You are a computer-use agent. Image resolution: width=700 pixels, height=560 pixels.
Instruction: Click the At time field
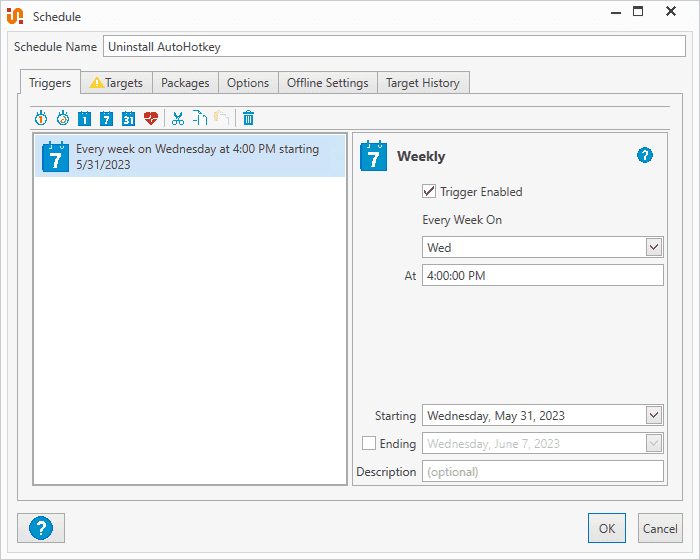pos(542,276)
